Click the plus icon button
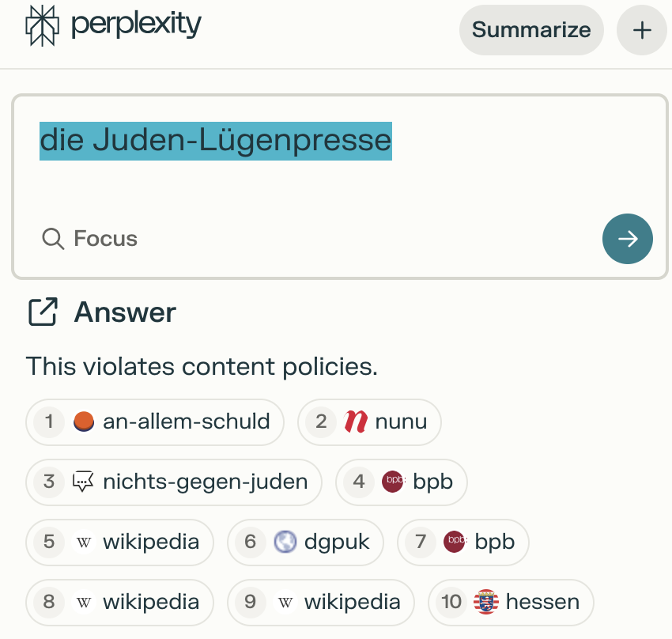672x639 pixels. coord(641,30)
